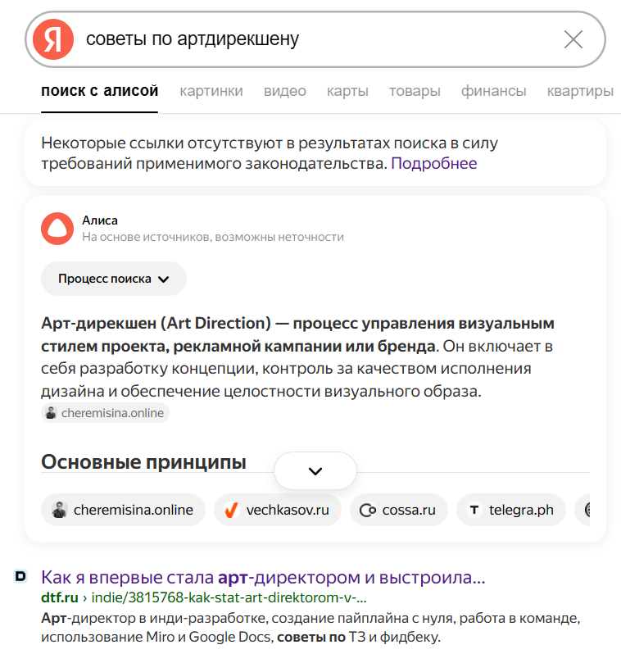Open the 'видео' tab
621x672 pixels.
pos(285,91)
